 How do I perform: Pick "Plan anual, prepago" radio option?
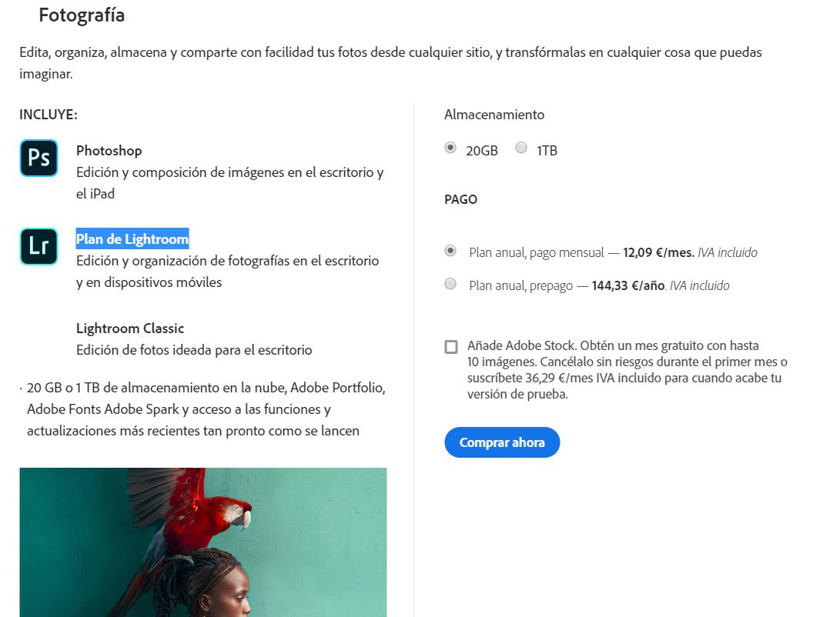[x=450, y=284]
